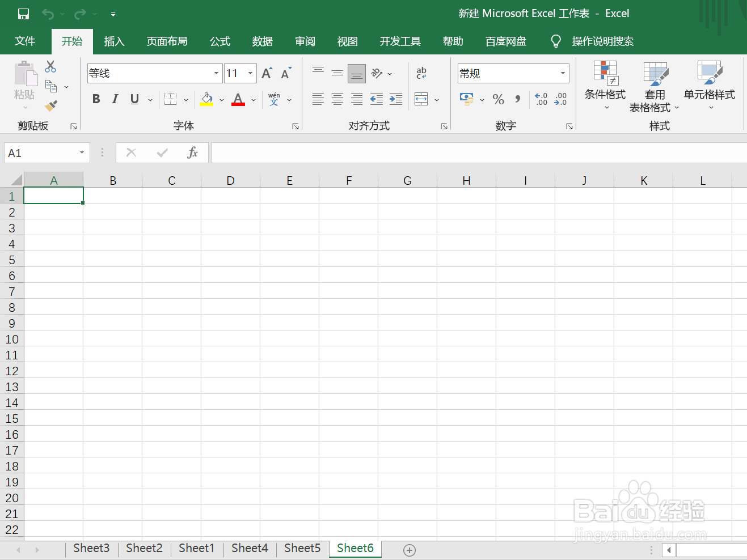
Task: Open the 字体 group dialog launcher
Action: pyautogui.click(x=296, y=126)
